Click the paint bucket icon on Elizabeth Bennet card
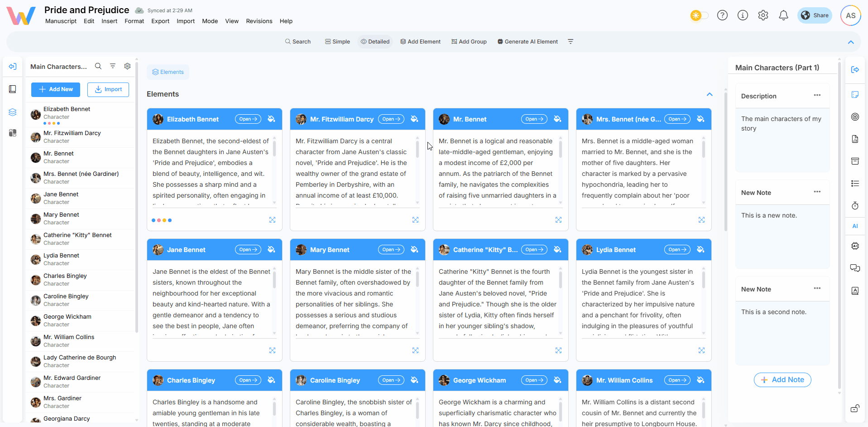Viewport: 868px width, 427px height. tap(271, 119)
